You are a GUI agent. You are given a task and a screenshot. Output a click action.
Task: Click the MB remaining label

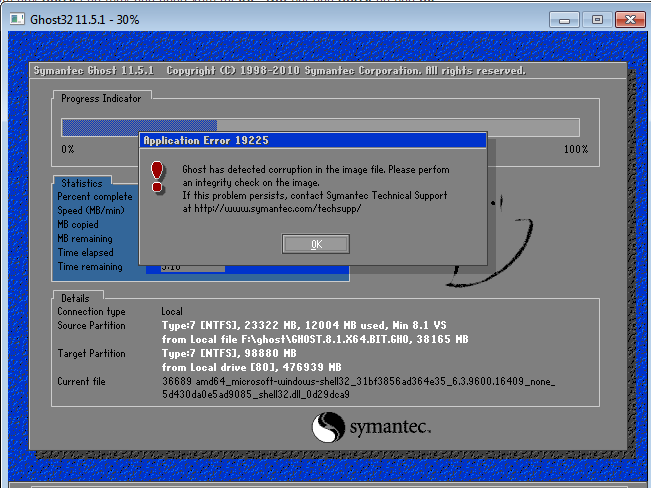85,239
